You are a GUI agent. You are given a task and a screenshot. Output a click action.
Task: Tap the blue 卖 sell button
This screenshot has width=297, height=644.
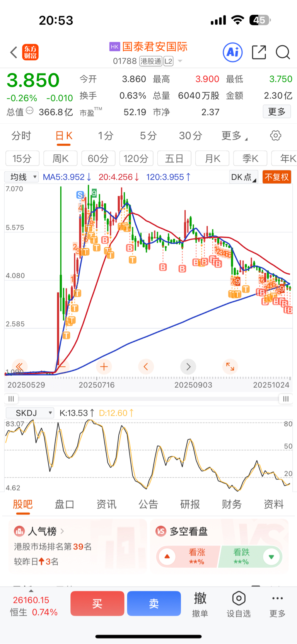pyautogui.click(x=154, y=603)
